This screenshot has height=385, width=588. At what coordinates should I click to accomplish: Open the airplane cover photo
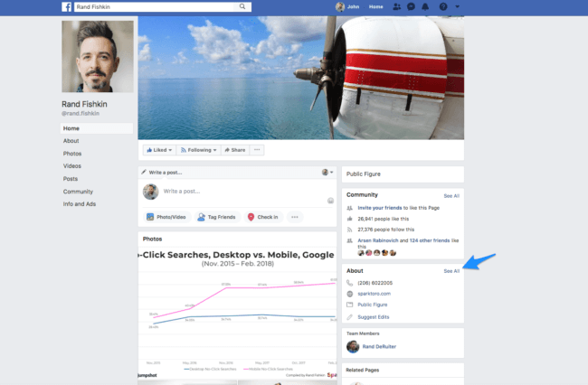click(300, 78)
